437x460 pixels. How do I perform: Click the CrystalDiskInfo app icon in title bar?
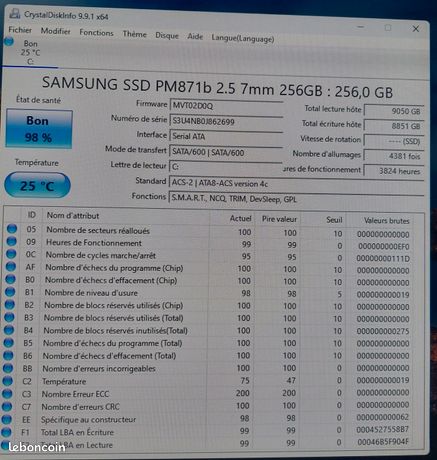(x=15, y=14)
